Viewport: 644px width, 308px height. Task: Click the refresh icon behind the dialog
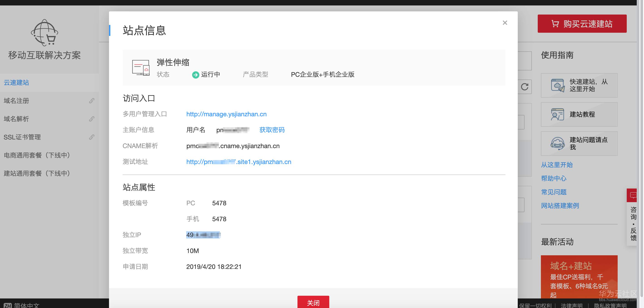pos(525,87)
